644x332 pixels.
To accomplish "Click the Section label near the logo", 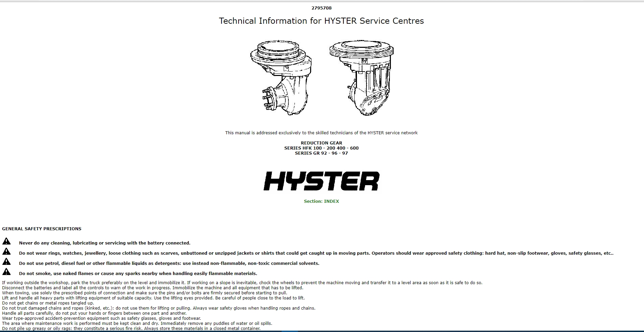I will [313, 201].
